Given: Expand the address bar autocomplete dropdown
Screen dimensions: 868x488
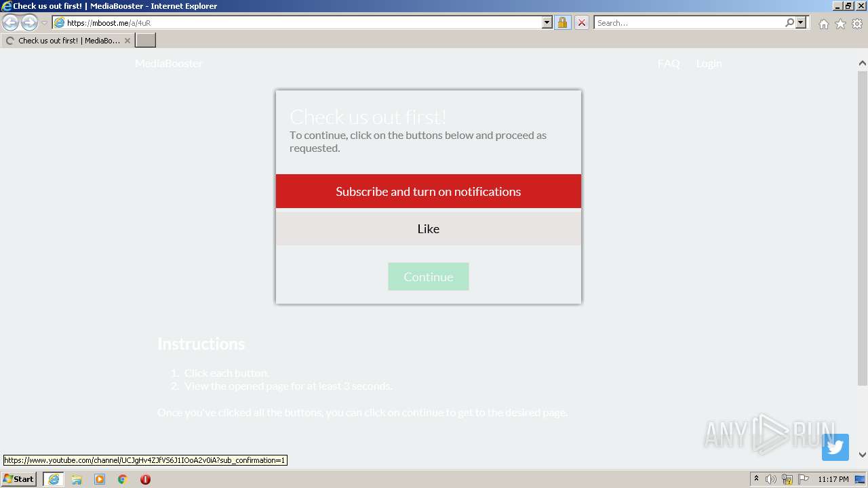Looking at the screenshot, I should click(547, 22).
